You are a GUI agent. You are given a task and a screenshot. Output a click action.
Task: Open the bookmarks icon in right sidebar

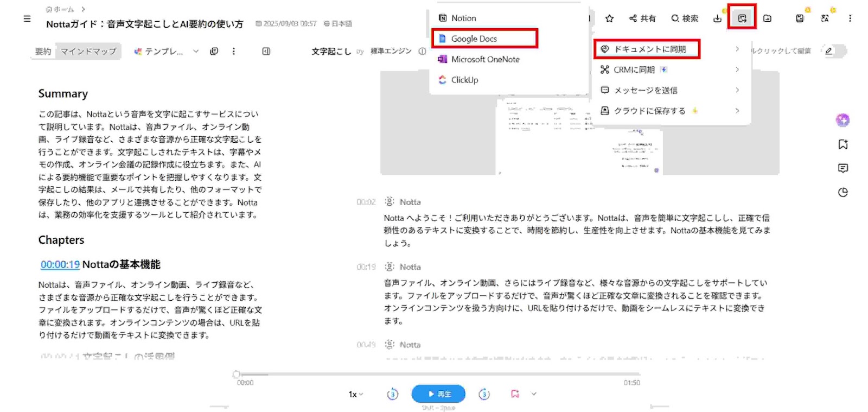coord(843,144)
